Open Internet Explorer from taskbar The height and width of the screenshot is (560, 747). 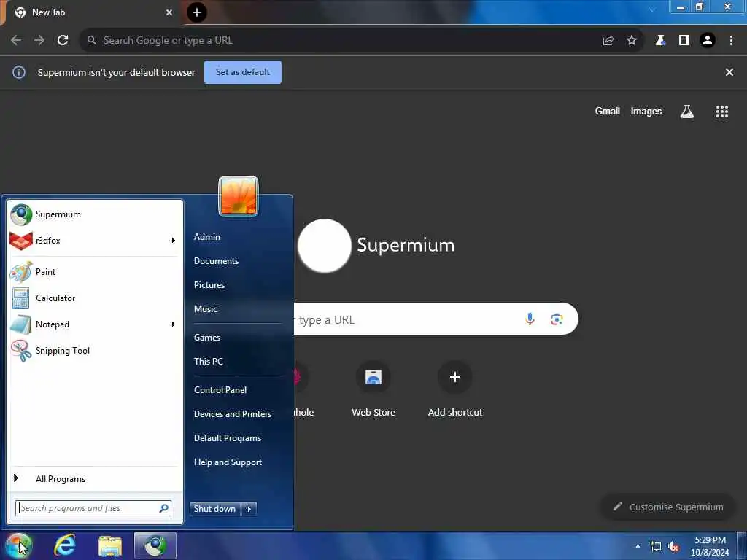pos(65,545)
